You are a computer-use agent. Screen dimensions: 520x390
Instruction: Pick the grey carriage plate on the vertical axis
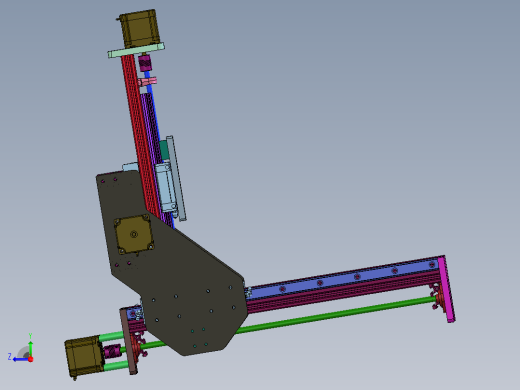176,178
